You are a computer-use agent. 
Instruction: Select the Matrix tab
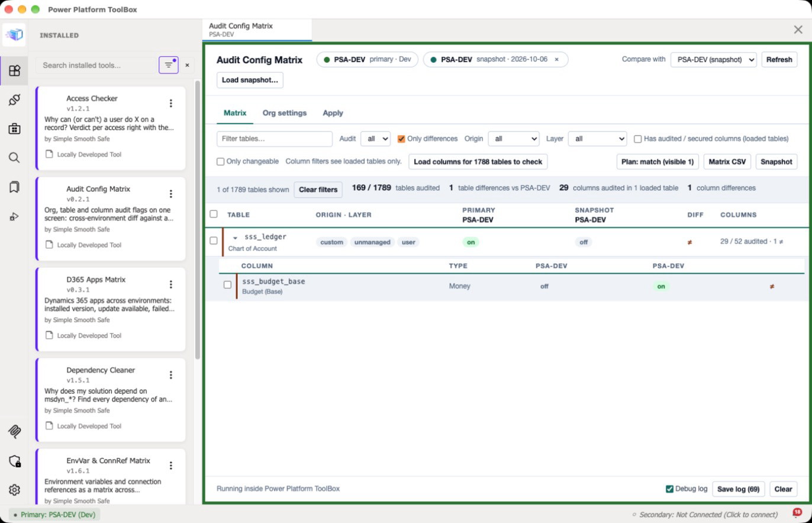click(x=235, y=113)
